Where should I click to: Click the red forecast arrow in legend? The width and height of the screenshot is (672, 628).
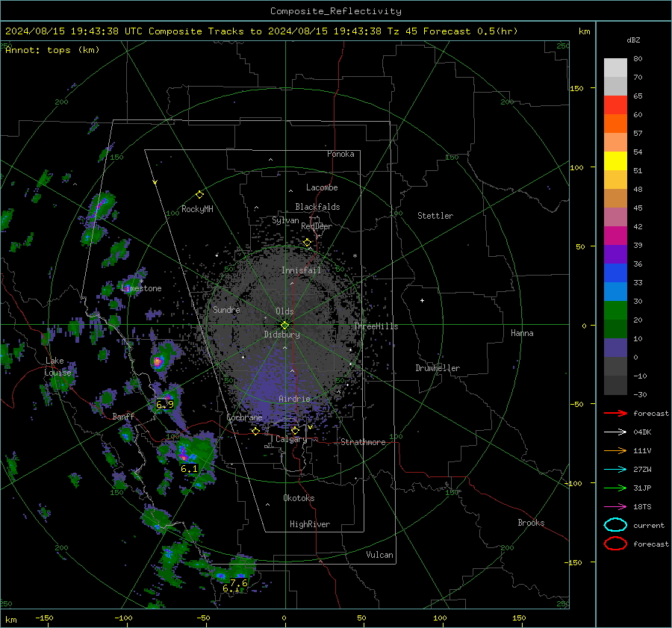point(615,413)
